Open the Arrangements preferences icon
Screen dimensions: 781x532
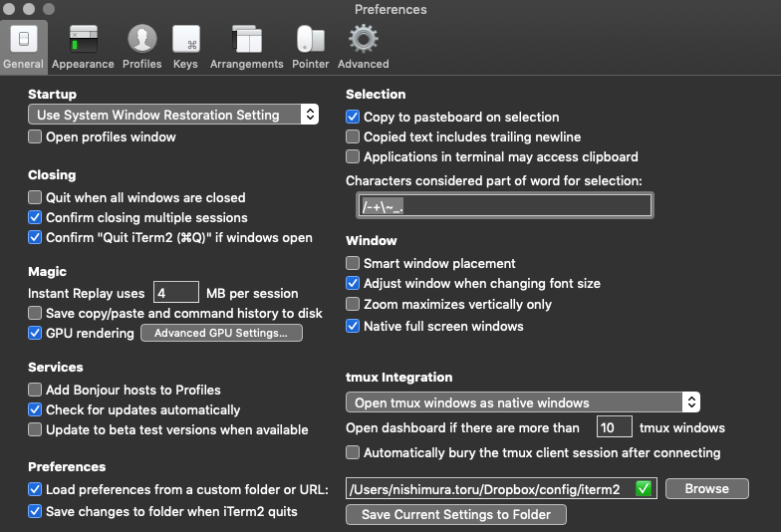tap(246, 40)
